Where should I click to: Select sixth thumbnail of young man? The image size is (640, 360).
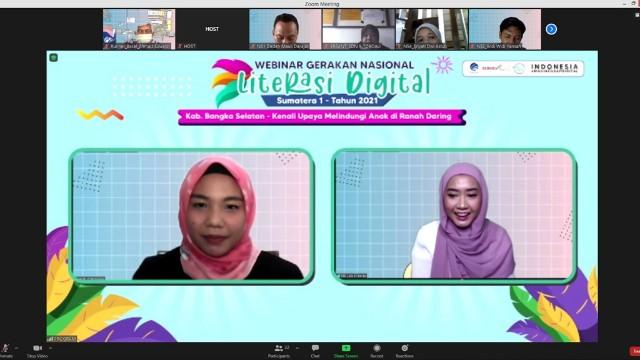coord(504,29)
